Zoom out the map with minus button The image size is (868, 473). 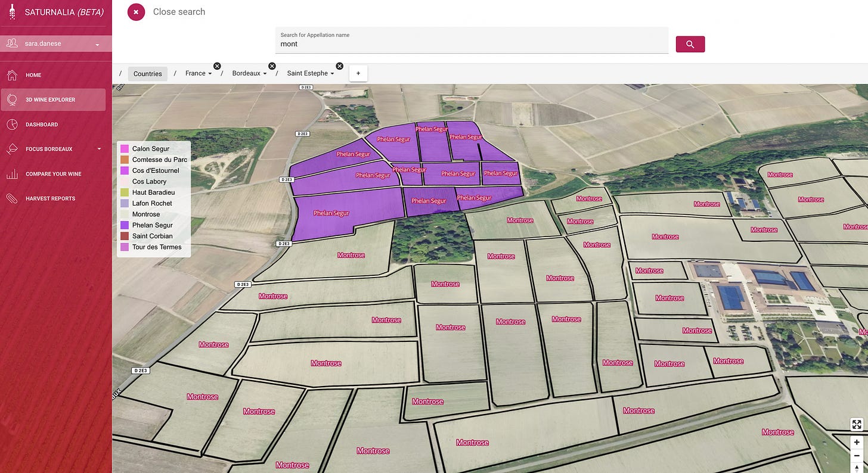point(857,456)
